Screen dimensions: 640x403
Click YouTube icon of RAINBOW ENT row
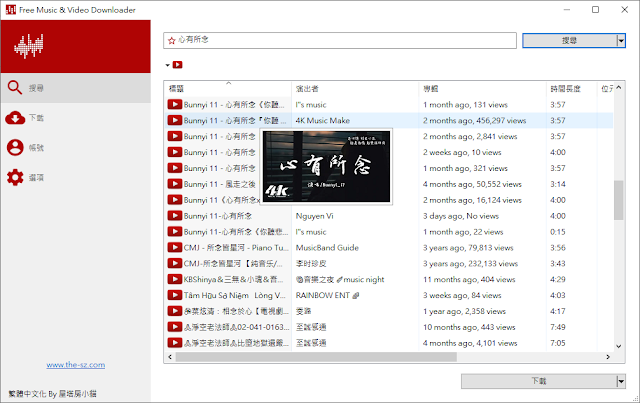(x=175, y=295)
